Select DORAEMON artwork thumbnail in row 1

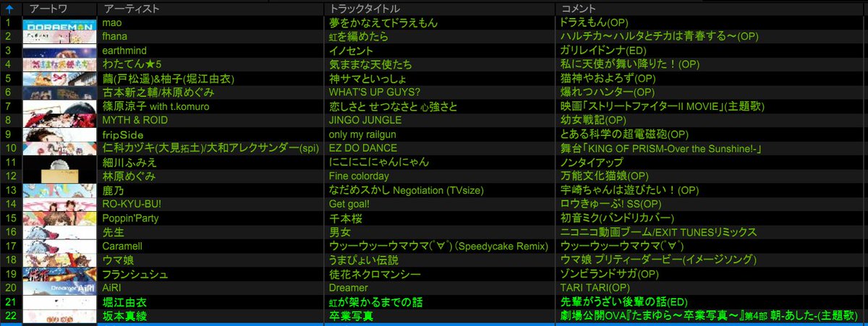click(61, 24)
